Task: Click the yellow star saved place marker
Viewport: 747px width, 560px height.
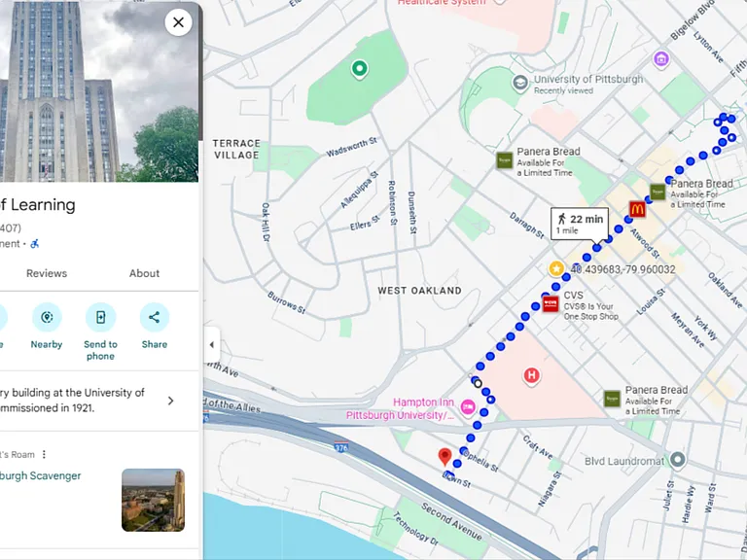Action: tap(556, 268)
